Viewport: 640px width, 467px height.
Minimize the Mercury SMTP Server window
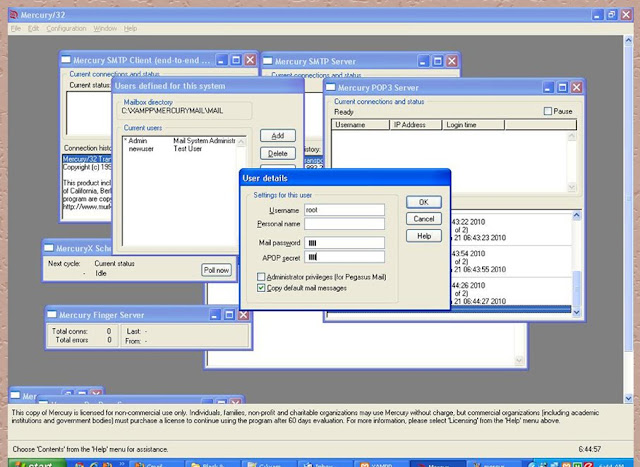[x=423, y=62]
